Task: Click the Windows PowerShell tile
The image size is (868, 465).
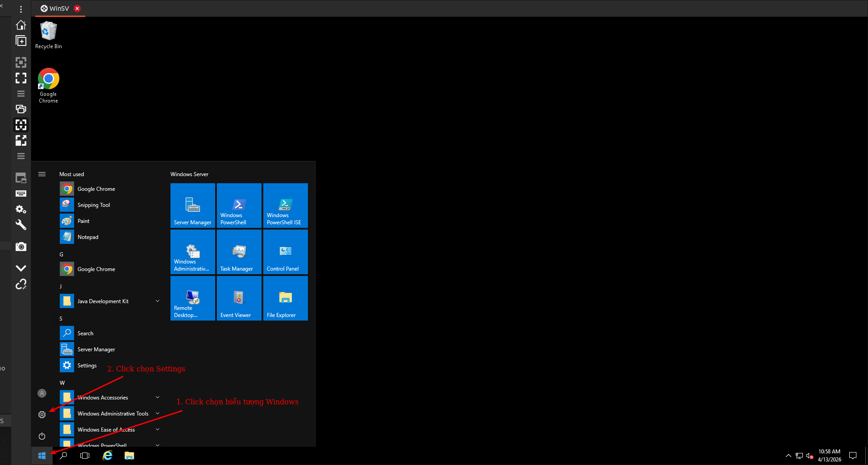Action: (239, 206)
